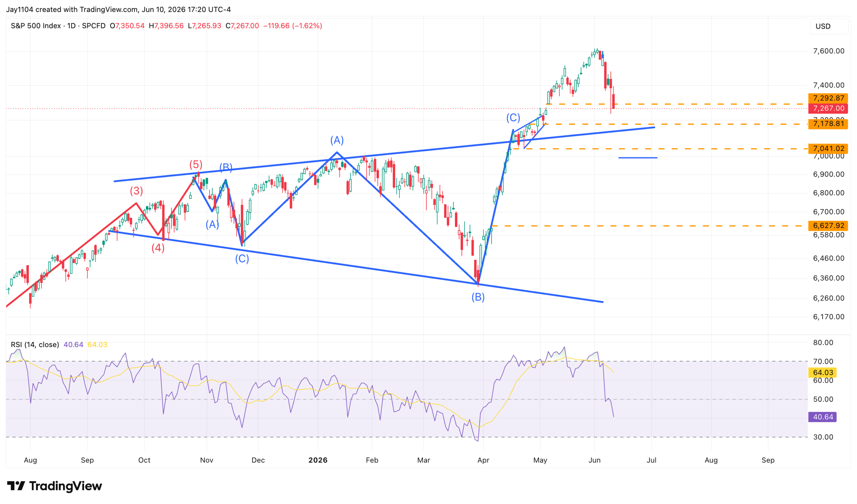Click the 7,400.00 price axis label
The width and height of the screenshot is (857, 504).
829,85
